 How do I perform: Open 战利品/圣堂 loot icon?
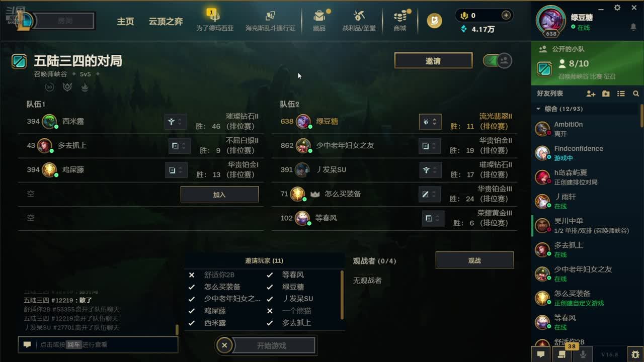point(359,16)
